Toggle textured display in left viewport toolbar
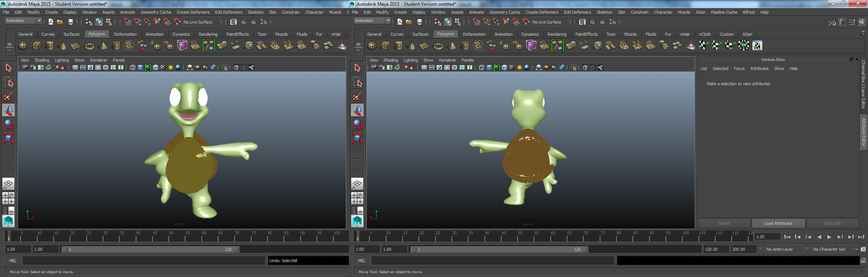 (163, 67)
